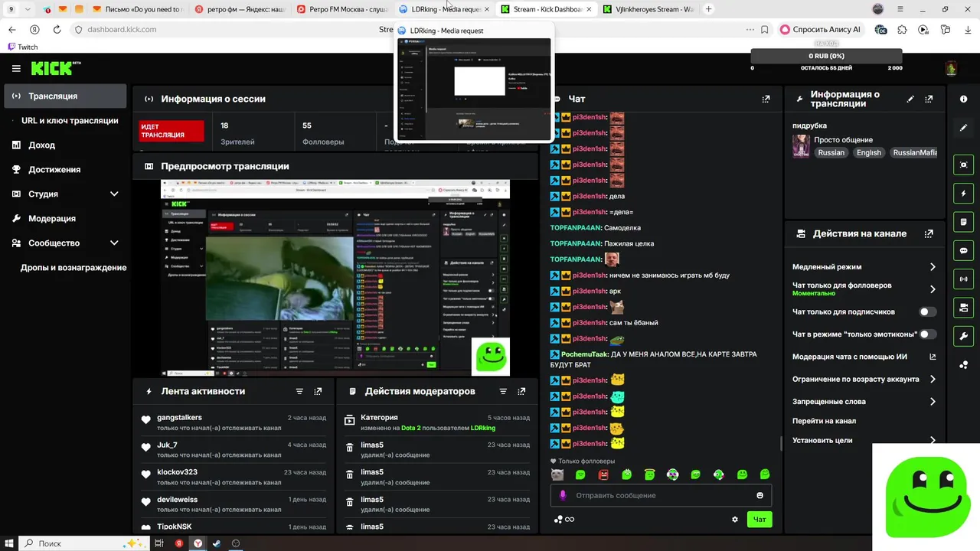The image size is (980, 551).
Task: Pop out the Действия на канале panel
Action: [x=929, y=233]
